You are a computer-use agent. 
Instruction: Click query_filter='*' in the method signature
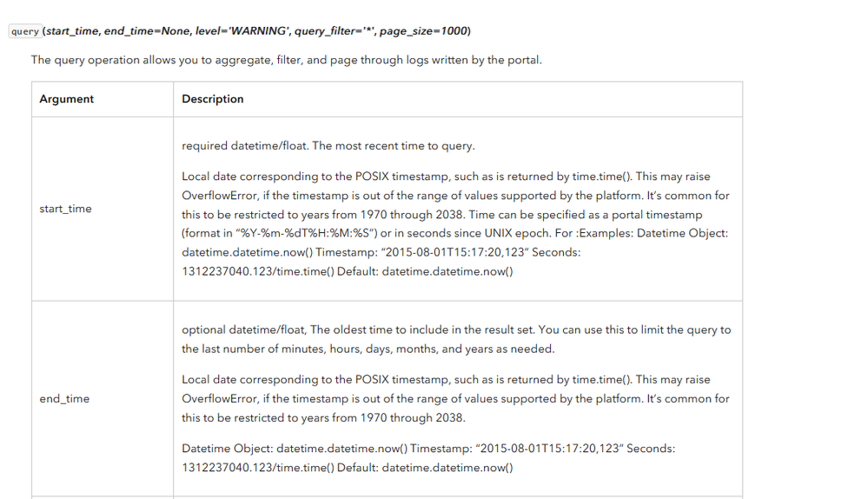pyautogui.click(x=331, y=31)
